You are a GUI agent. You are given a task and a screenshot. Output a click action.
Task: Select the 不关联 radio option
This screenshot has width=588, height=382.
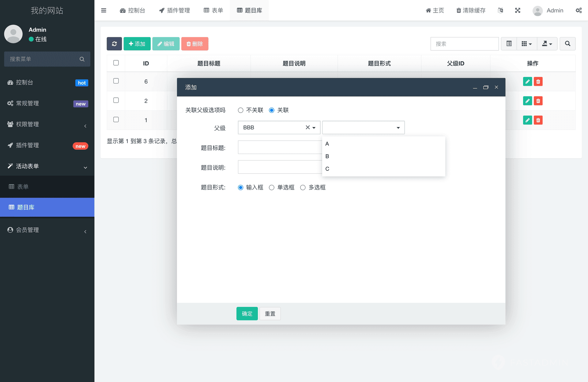pos(241,110)
